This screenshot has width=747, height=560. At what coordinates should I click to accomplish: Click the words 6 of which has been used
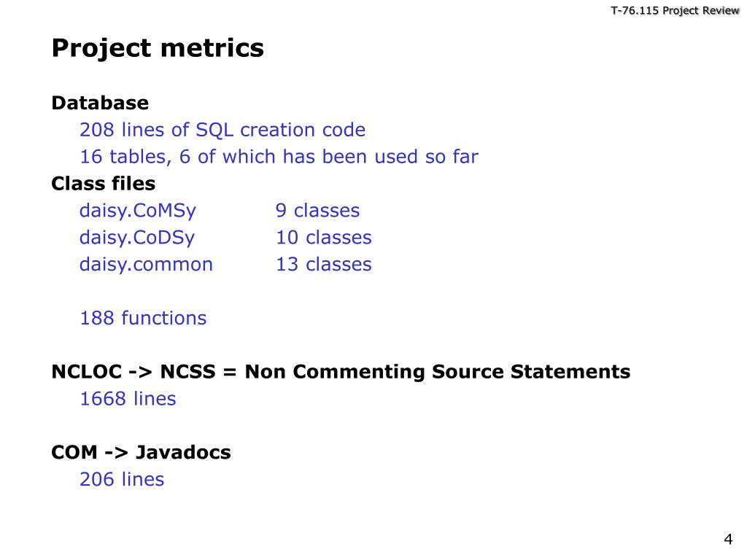click(x=298, y=157)
